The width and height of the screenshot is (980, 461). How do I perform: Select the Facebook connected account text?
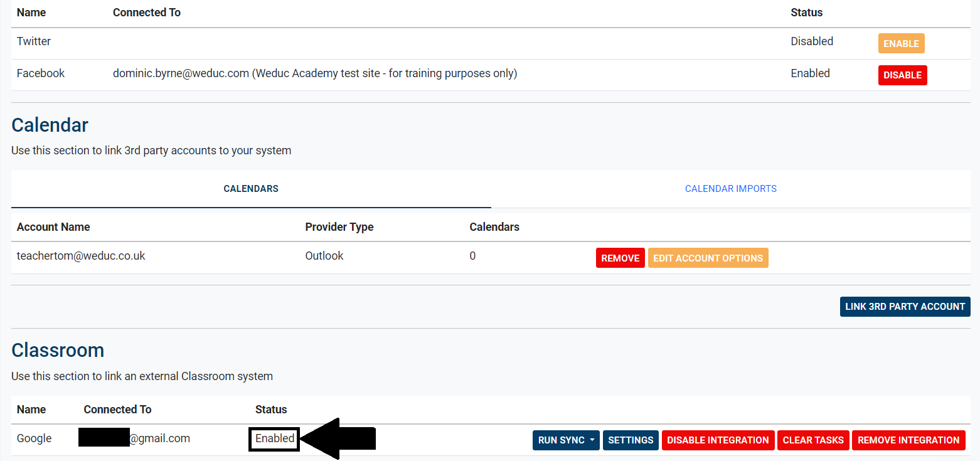(x=314, y=73)
